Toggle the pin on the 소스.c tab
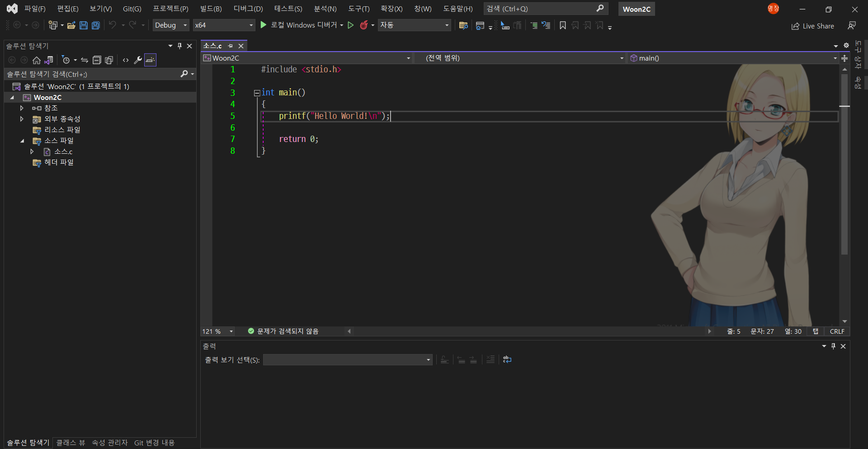This screenshot has height=449, width=868. coord(230,46)
